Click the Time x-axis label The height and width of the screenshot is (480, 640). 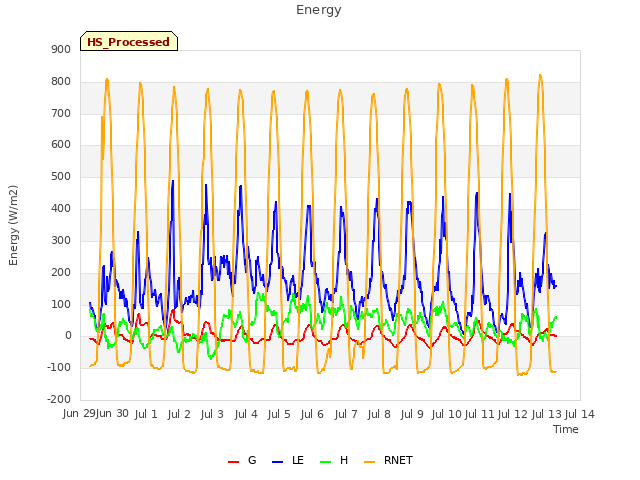566,429
